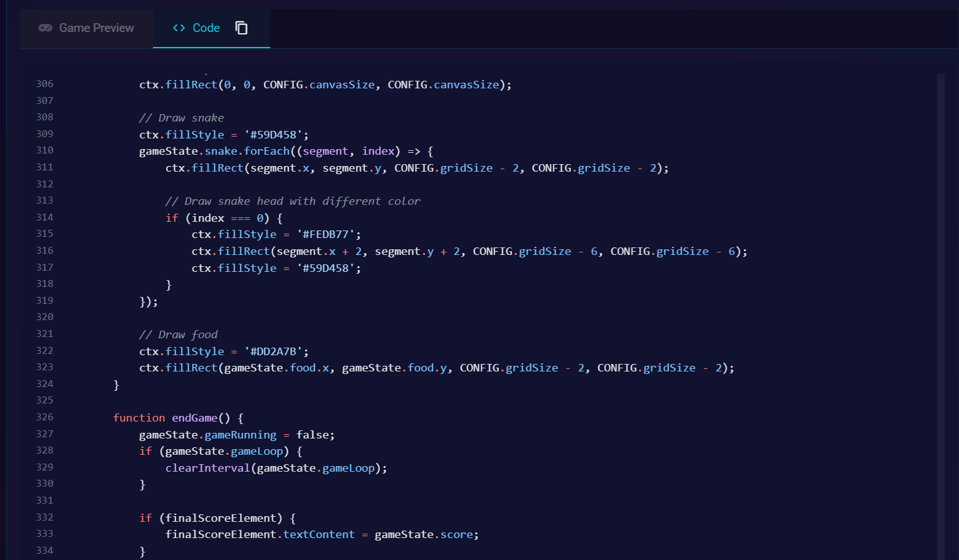Click the clearInterval call on line 329
Image resolution: width=959 pixels, height=560 pixels.
coord(207,467)
